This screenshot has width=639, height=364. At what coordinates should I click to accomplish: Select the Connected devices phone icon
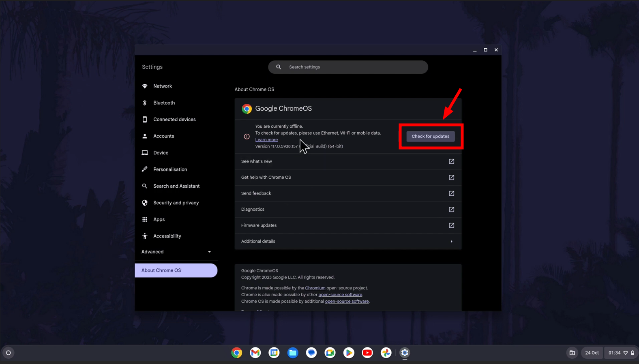(x=145, y=120)
